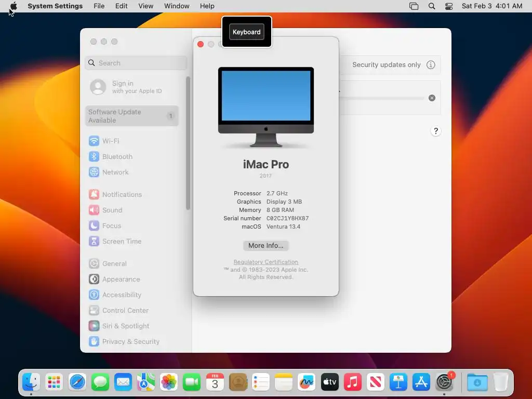
Task: Click the Siri & Spotlight icon
Action: pos(94,326)
